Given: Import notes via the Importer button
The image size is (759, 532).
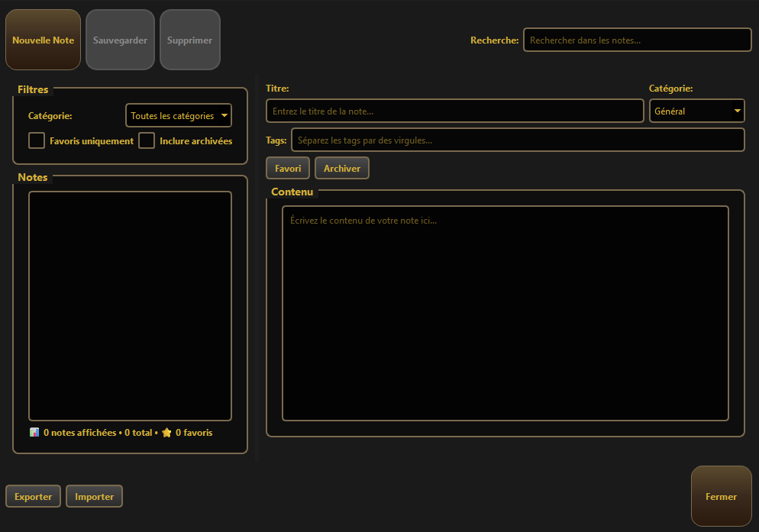Looking at the screenshot, I should [94, 495].
